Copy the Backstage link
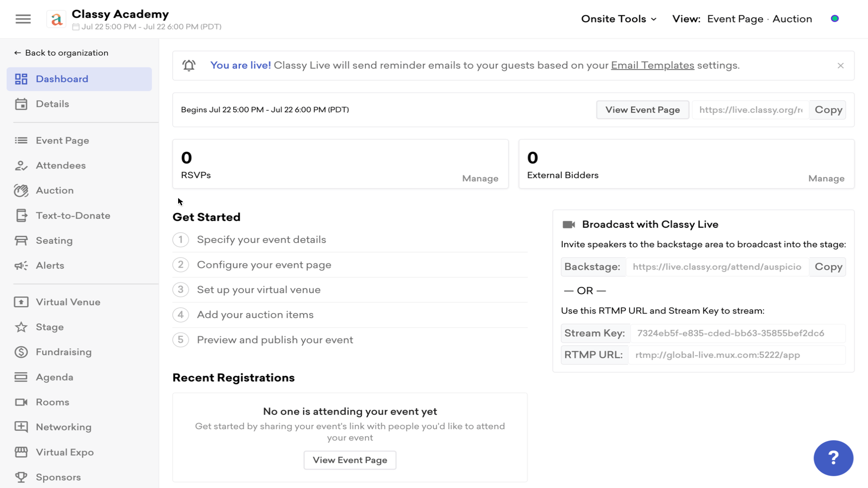 [828, 267]
